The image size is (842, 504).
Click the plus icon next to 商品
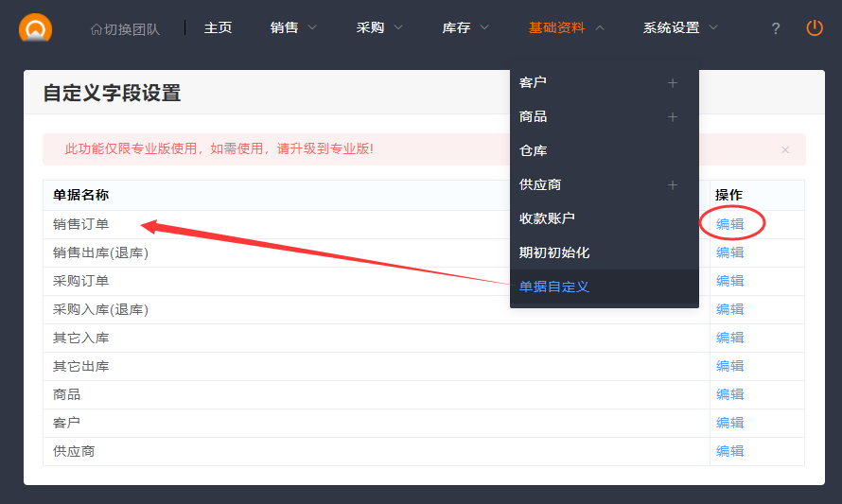coord(673,117)
